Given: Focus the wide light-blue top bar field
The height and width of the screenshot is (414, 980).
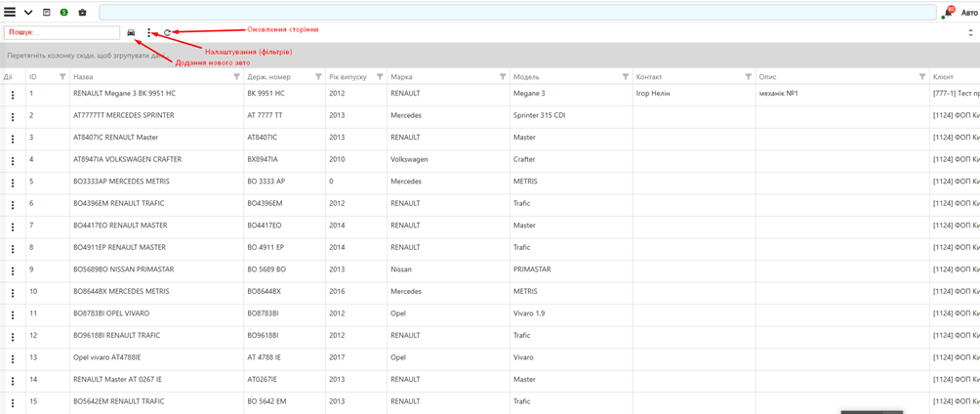Looking at the screenshot, I should point(517,13).
